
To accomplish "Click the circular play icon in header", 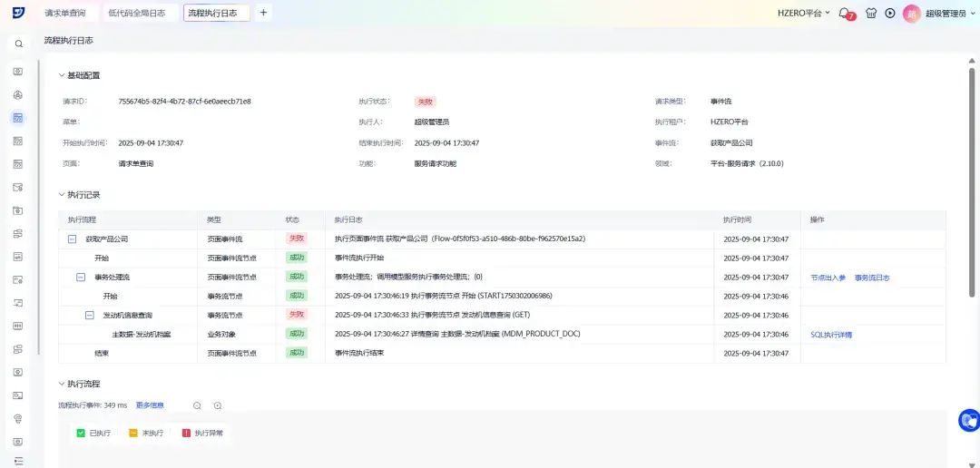I will 890,13.
